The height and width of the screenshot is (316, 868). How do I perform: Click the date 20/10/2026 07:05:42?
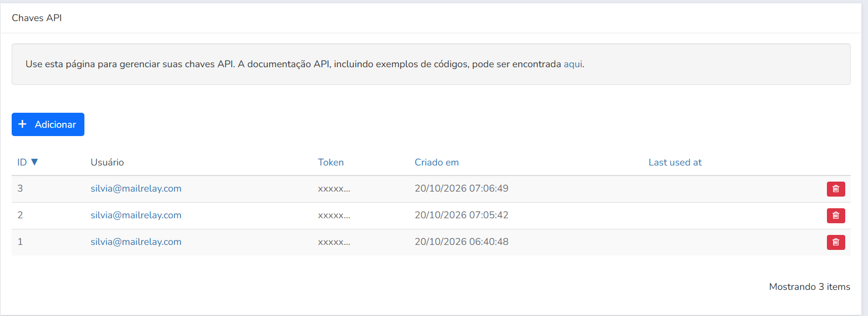461,215
